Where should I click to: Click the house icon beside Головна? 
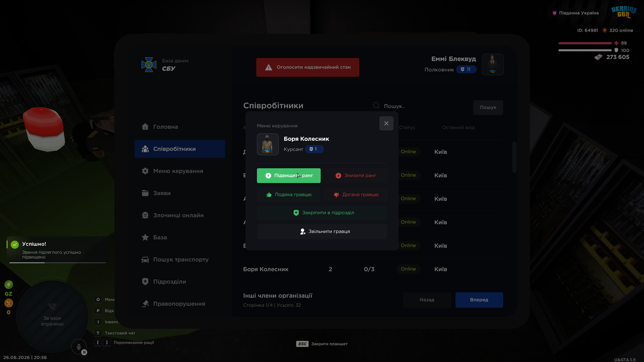(x=145, y=127)
